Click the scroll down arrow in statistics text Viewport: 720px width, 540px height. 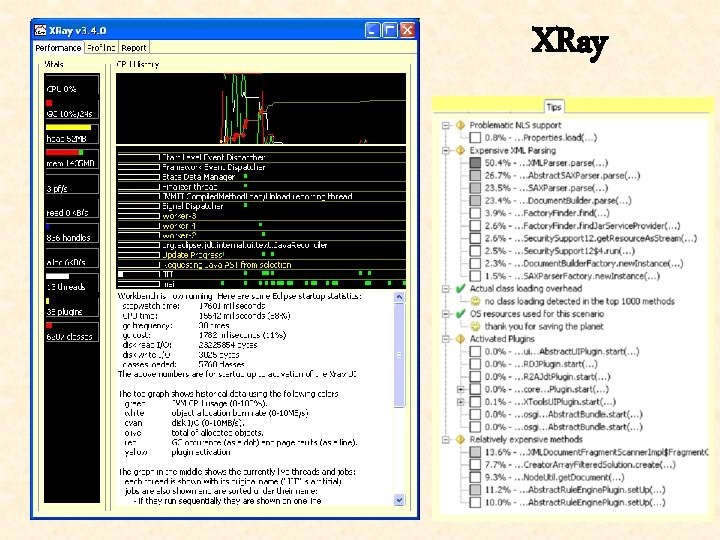coord(399,500)
